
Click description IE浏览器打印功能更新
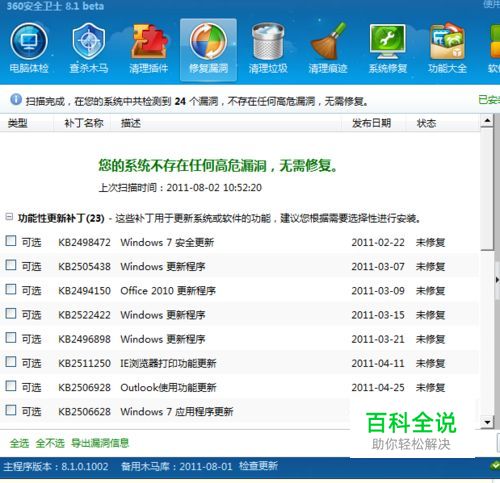pyautogui.click(x=168, y=363)
